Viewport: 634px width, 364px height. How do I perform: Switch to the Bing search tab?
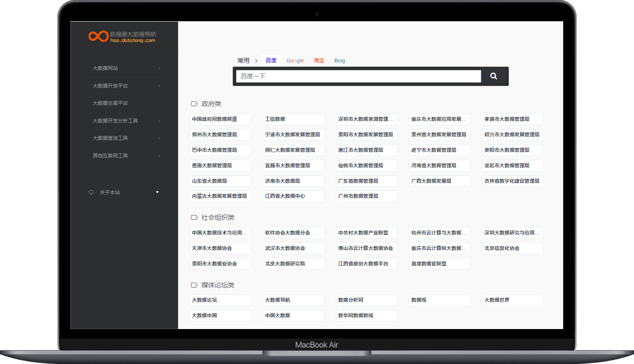coord(340,61)
